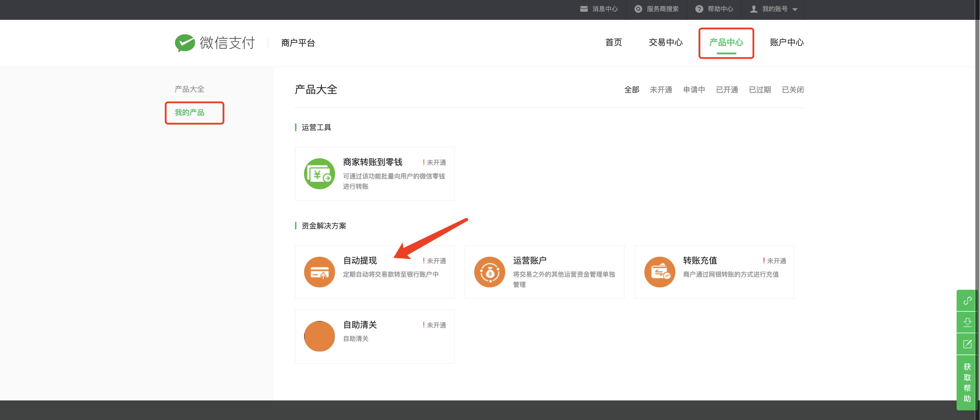Click the download icon in the floating sidebar

pyautogui.click(x=967, y=322)
